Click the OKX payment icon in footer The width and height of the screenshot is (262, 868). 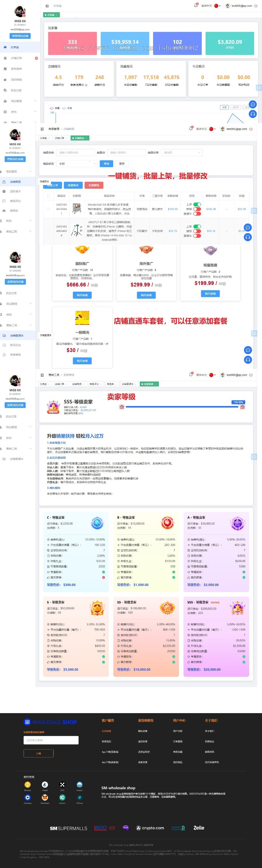(62, 784)
